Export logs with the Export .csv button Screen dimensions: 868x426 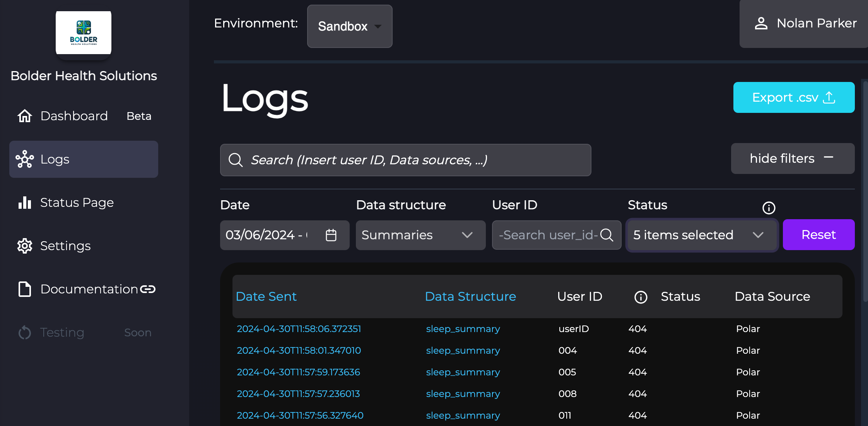tap(794, 97)
